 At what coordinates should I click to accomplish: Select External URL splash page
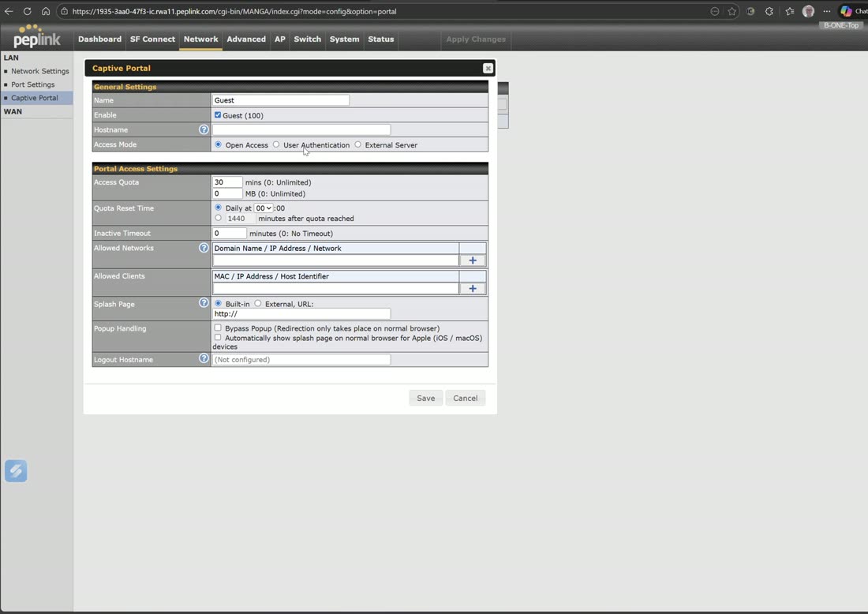(x=257, y=303)
